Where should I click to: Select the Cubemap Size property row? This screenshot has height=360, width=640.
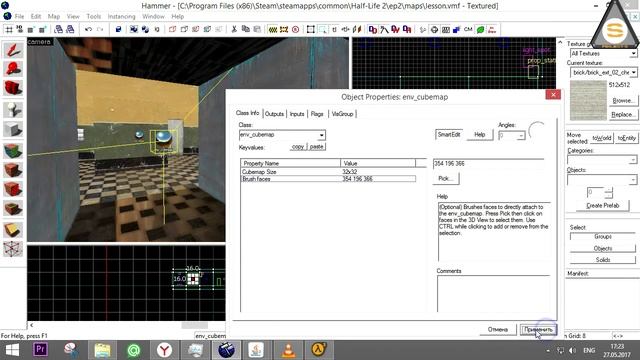pos(329,172)
